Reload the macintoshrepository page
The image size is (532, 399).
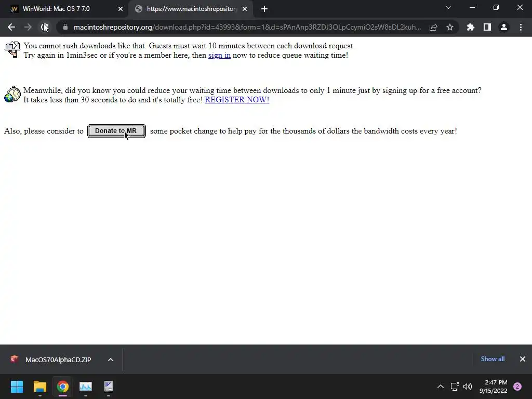[45, 27]
